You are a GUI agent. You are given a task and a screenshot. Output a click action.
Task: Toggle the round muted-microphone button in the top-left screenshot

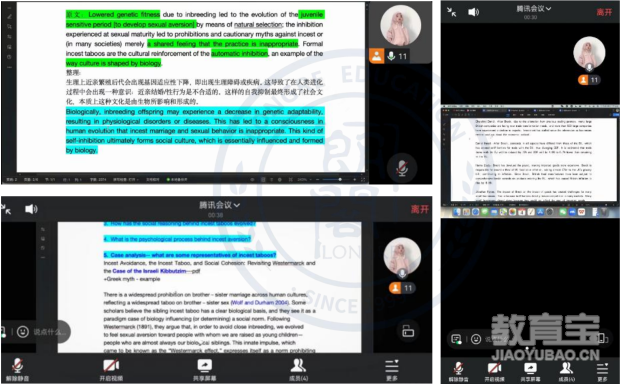[402, 168]
